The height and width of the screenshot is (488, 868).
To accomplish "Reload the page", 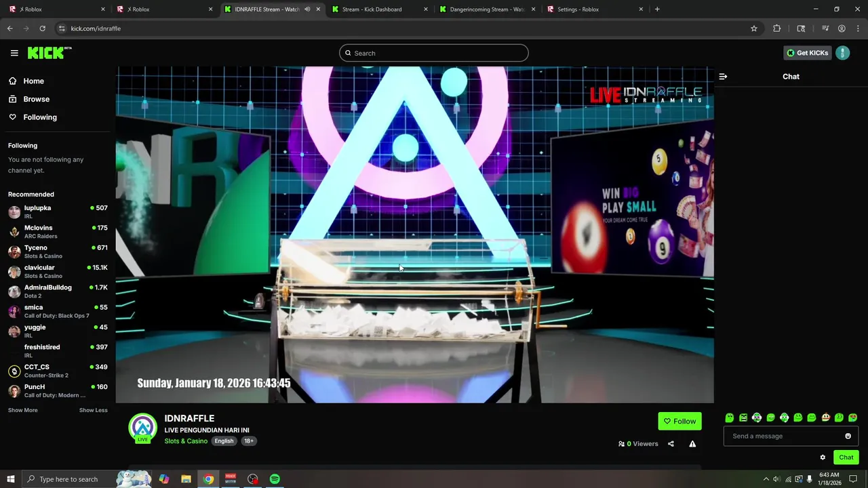I will [42, 28].
